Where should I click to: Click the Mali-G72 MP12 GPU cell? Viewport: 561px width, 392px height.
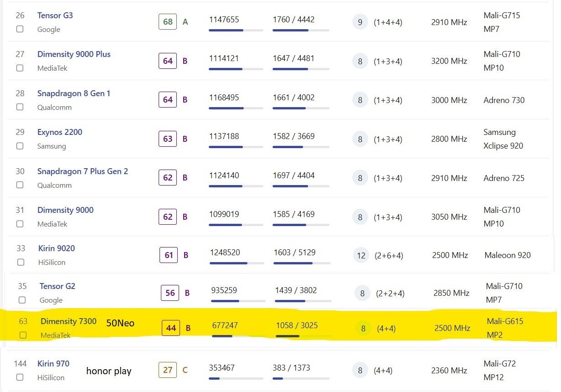point(500,371)
